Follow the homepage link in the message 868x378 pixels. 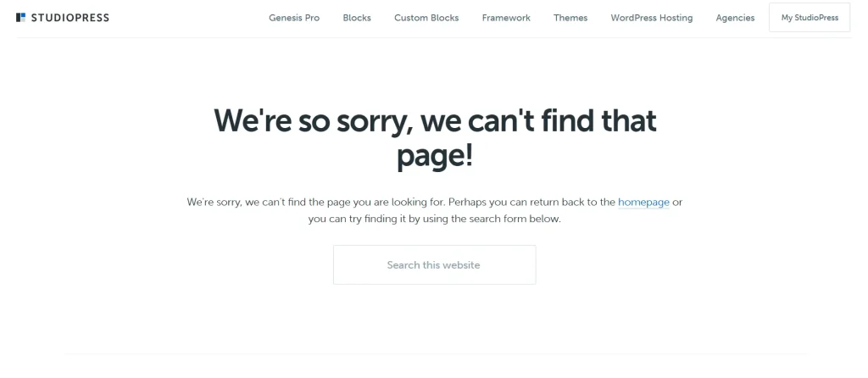644,202
